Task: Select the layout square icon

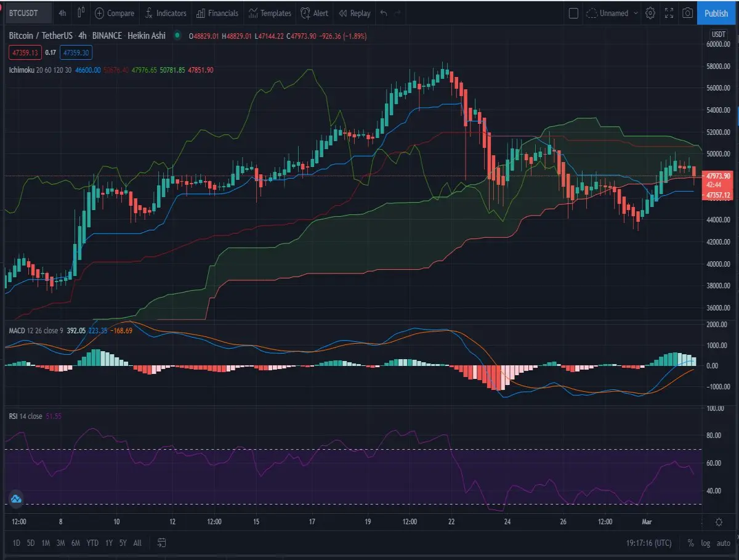Action: pyautogui.click(x=573, y=13)
